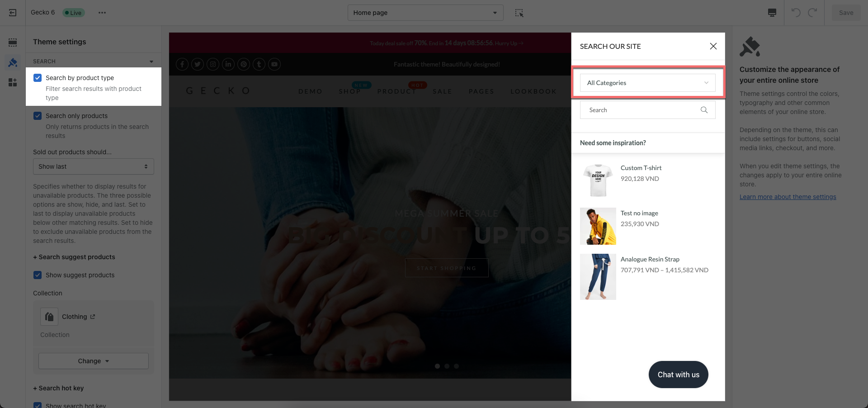The width and height of the screenshot is (868, 408).
Task: Click the Chat with us button
Action: 679,375
